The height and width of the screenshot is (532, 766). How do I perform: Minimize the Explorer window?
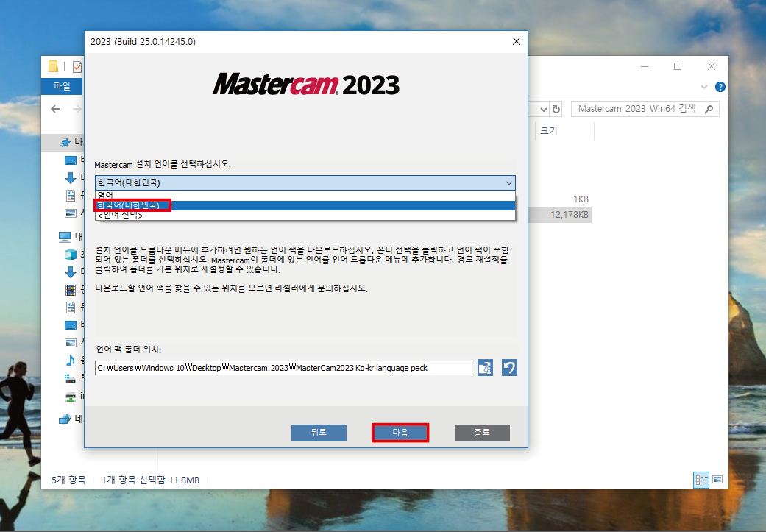click(645, 66)
